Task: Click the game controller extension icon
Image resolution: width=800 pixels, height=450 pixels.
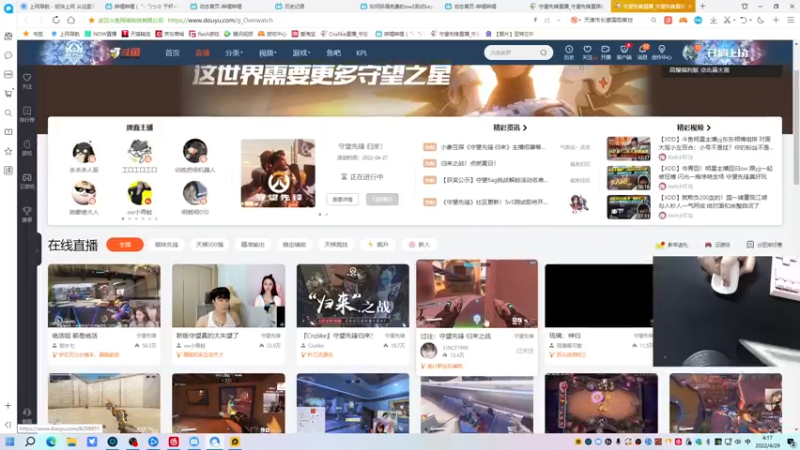Action: coord(683,20)
